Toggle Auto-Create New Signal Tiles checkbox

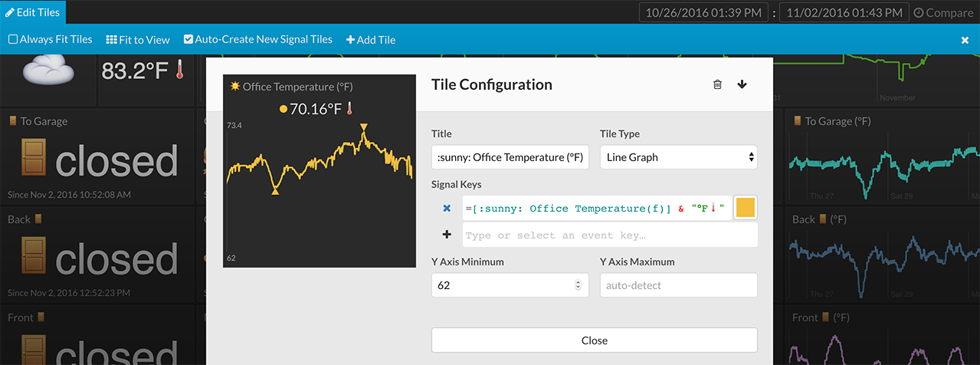pyautogui.click(x=188, y=39)
